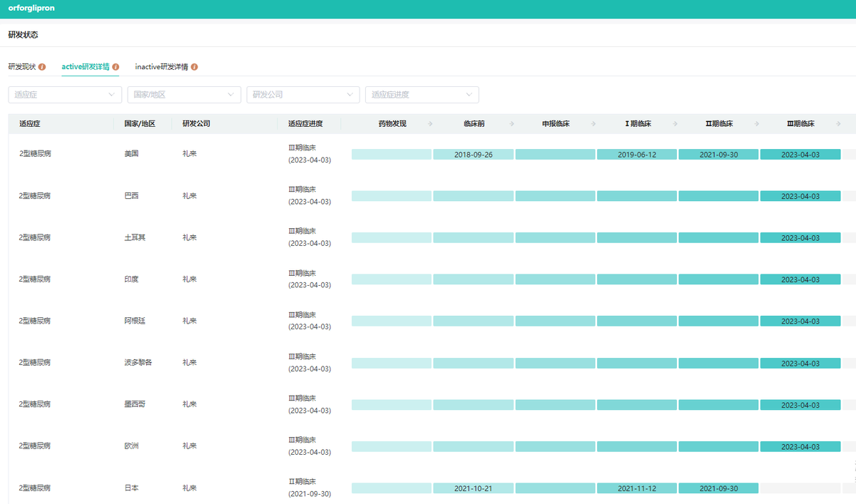The image size is (856, 504).
Task: Switch to the inactive研发详情 tab
Action: pos(161,67)
